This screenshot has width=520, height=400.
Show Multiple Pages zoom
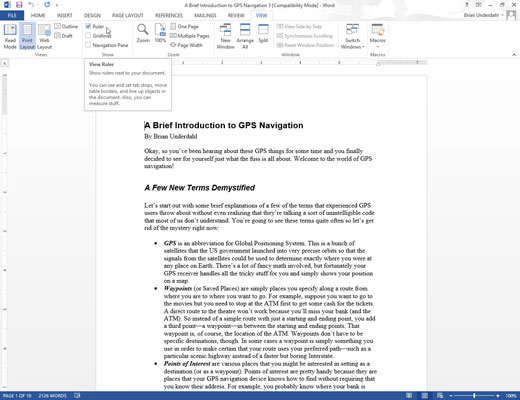coord(190,36)
